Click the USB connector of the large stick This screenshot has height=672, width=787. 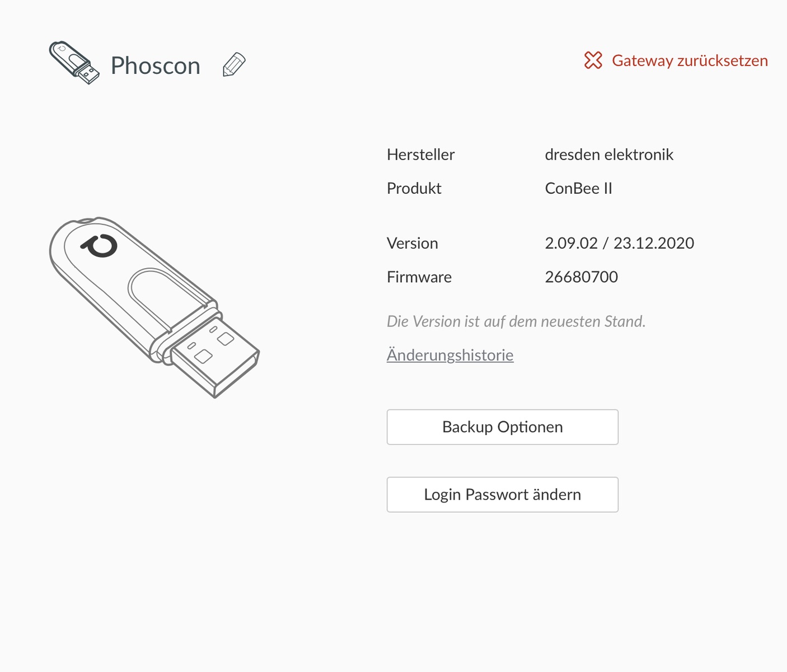pyautogui.click(x=216, y=356)
